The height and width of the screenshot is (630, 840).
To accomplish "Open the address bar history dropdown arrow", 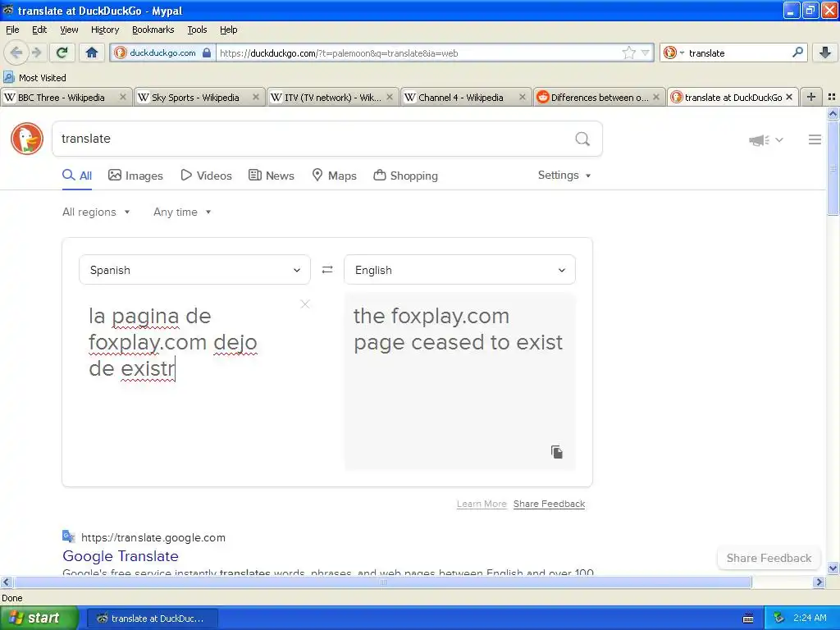I will 646,52.
